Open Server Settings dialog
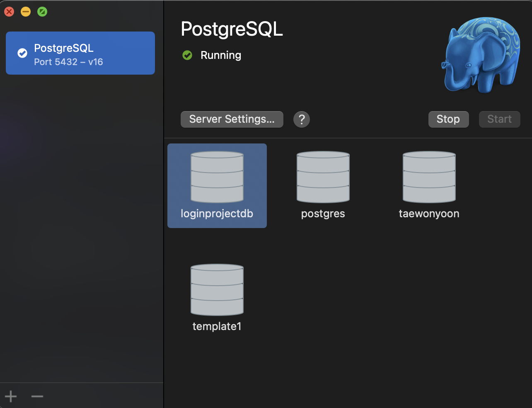Image resolution: width=532 pixels, height=408 pixels. 232,119
